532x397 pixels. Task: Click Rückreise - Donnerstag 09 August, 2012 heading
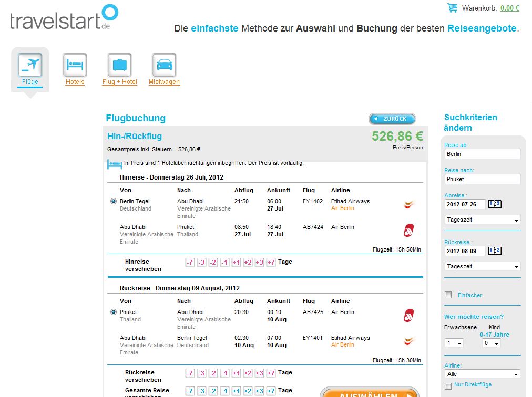coord(179,288)
